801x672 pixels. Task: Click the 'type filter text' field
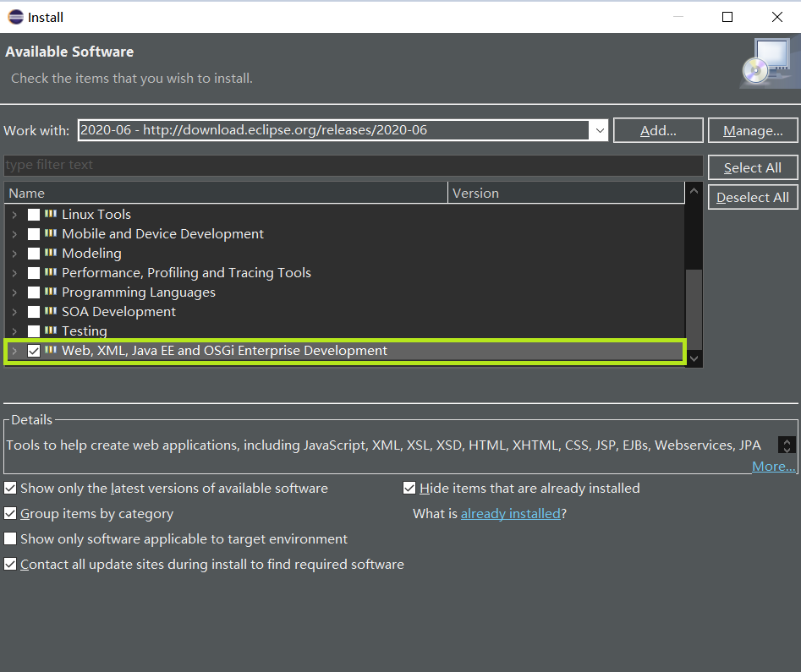(x=338, y=165)
